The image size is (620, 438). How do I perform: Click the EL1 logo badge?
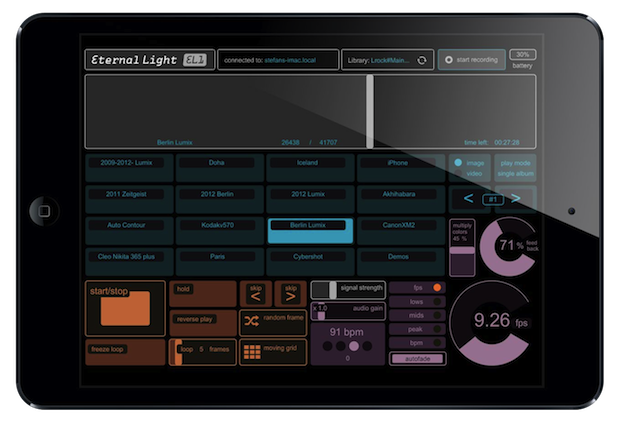[x=194, y=60]
